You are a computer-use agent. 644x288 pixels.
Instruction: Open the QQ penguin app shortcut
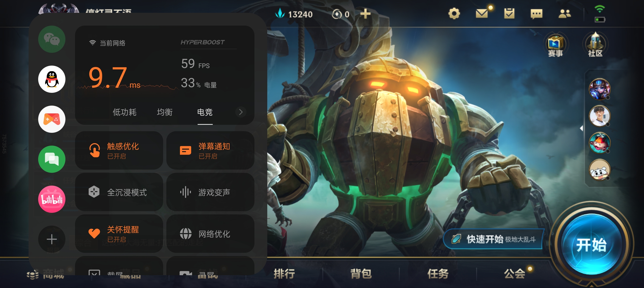click(x=52, y=79)
